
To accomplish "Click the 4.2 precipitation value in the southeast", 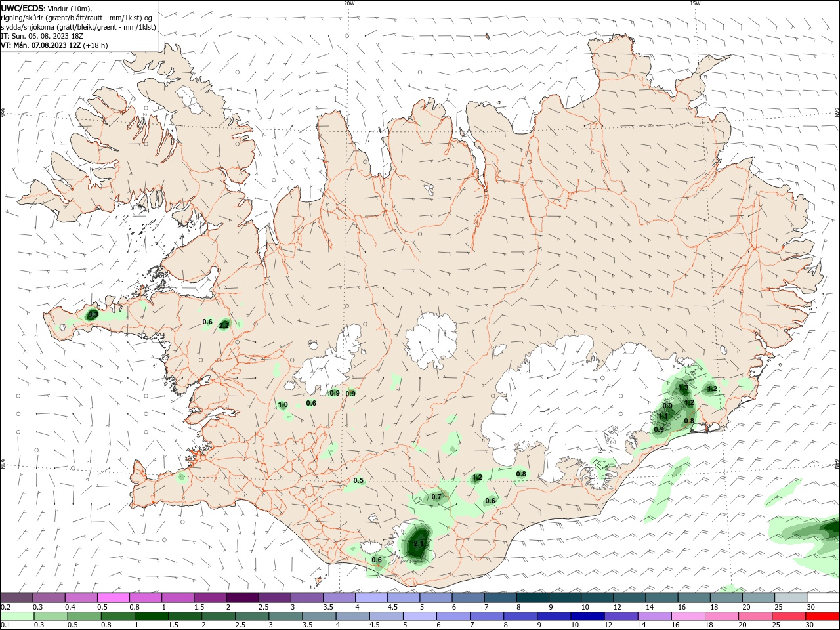I will point(711,389).
